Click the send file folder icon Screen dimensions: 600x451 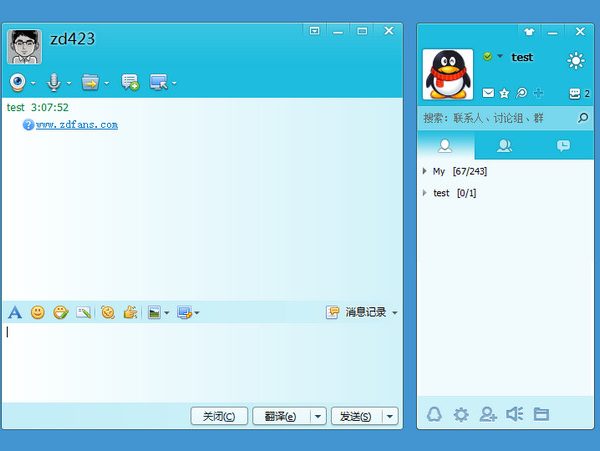click(90, 81)
